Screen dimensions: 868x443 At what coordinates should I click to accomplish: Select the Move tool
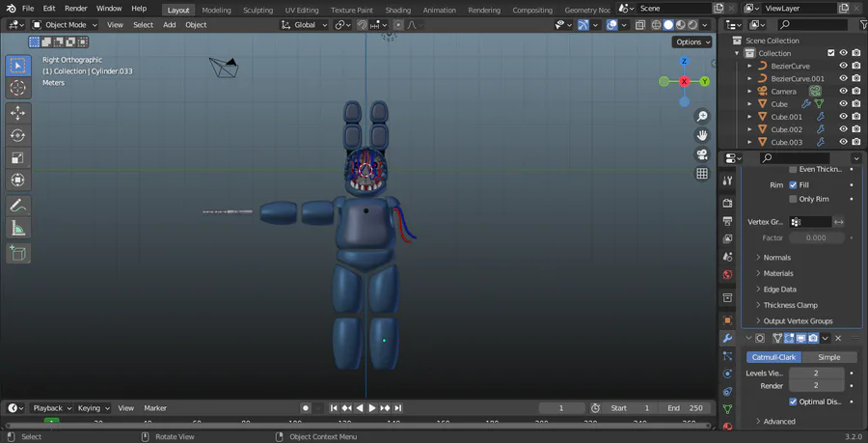(x=17, y=112)
